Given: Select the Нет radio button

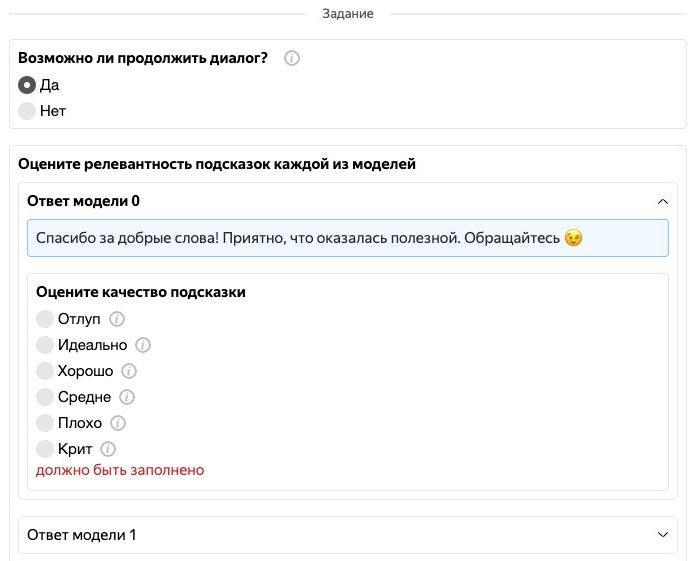Looking at the screenshot, I should click(x=27, y=111).
